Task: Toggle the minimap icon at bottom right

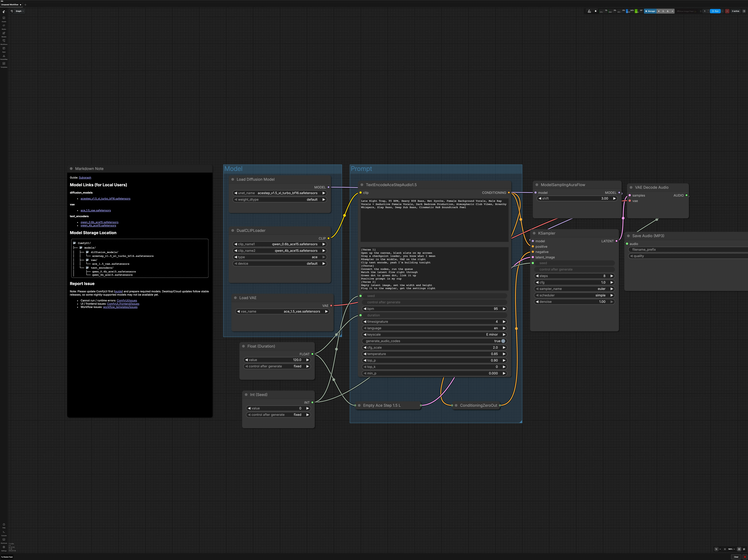Action: [739, 549]
